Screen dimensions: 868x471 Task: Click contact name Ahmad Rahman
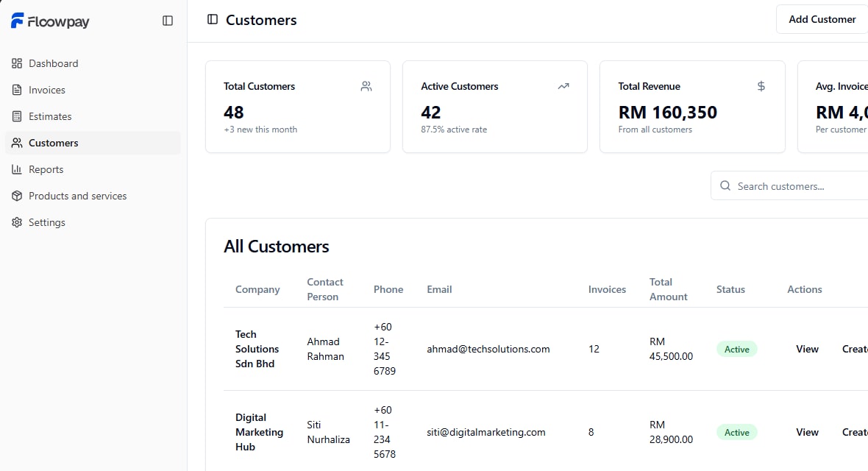click(325, 349)
